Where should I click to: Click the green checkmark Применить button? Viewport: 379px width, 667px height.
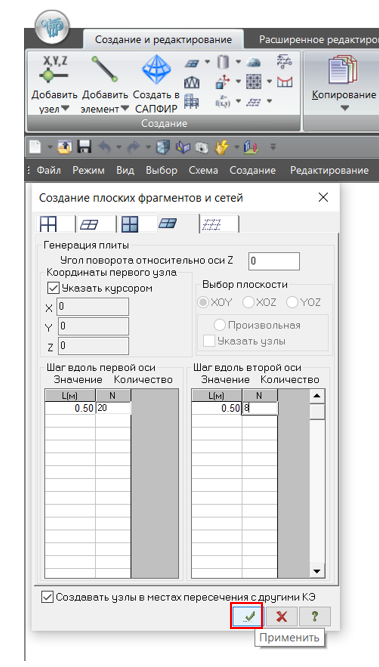(x=247, y=616)
